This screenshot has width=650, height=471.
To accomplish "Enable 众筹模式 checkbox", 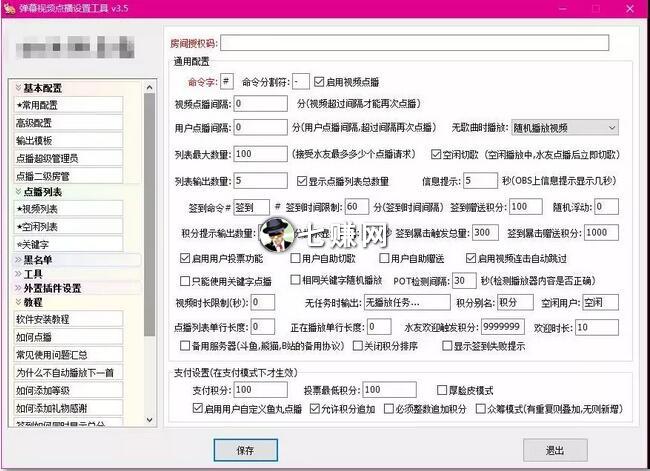I will point(480,409).
